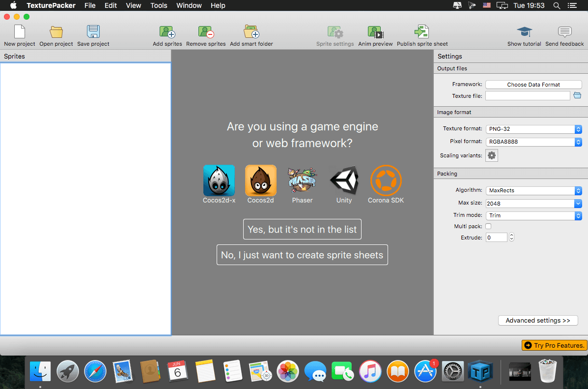Open the Window menu
The height and width of the screenshot is (389, 588).
189,5
